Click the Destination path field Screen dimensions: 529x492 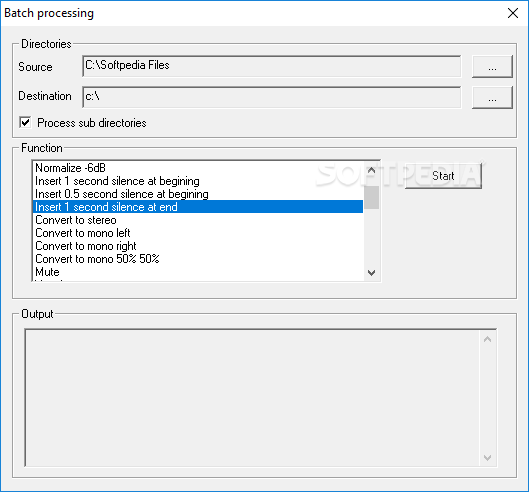(272, 98)
